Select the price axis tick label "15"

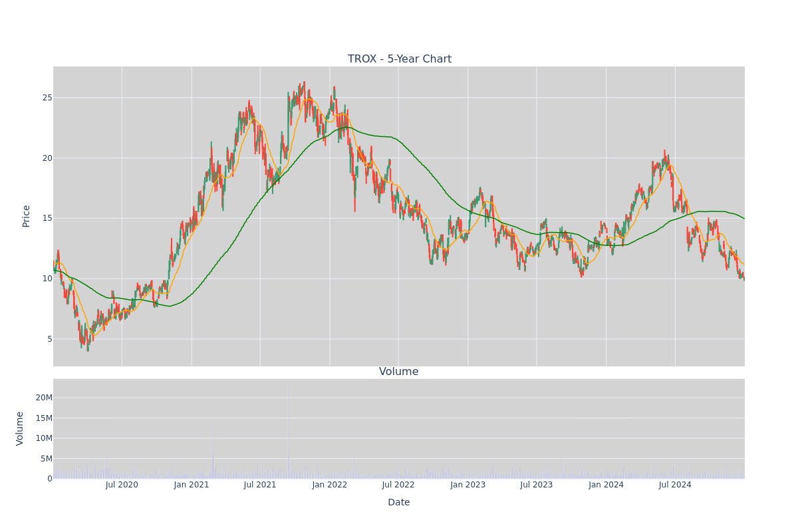coord(47,218)
